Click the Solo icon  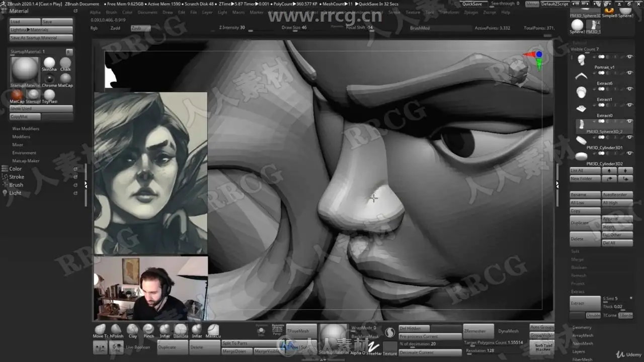click(x=261, y=330)
